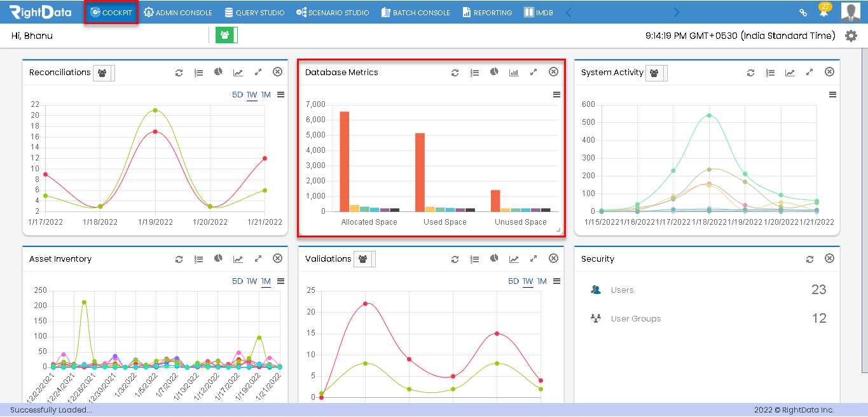Switch to SCENARIO STUDIO
868x417 pixels.
point(333,11)
